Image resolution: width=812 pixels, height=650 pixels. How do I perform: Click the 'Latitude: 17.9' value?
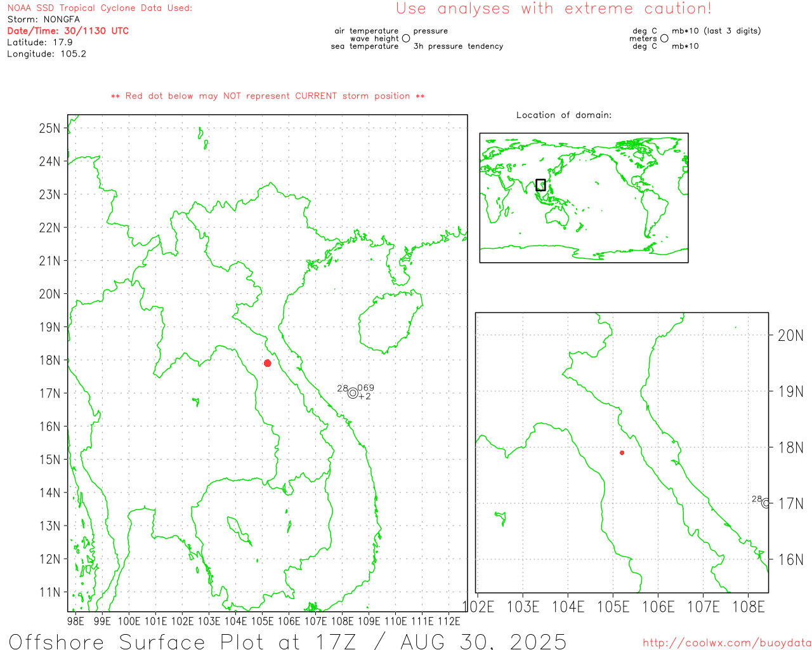(40, 43)
